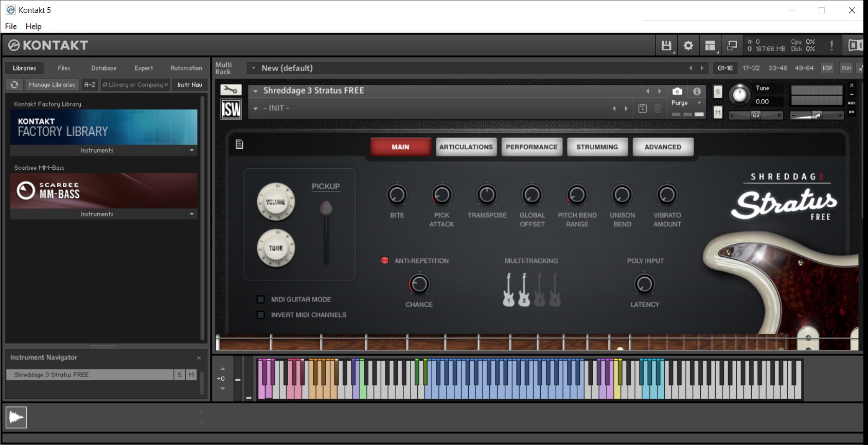The height and width of the screenshot is (445, 868).
Task: Minimize instrument header with minus icon
Action: coord(852,94)
